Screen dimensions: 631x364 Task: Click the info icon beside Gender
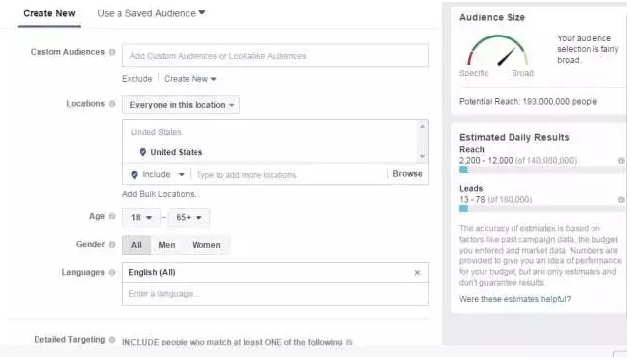point(112,244)
